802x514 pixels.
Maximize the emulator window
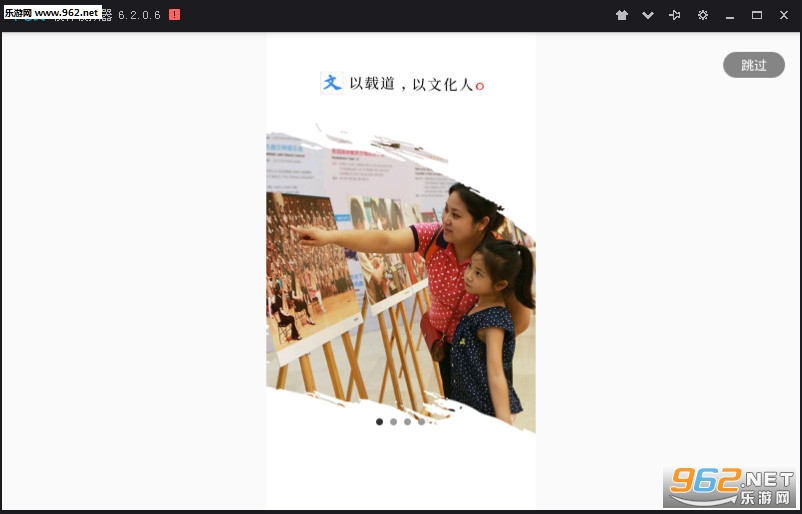[757, 15]
